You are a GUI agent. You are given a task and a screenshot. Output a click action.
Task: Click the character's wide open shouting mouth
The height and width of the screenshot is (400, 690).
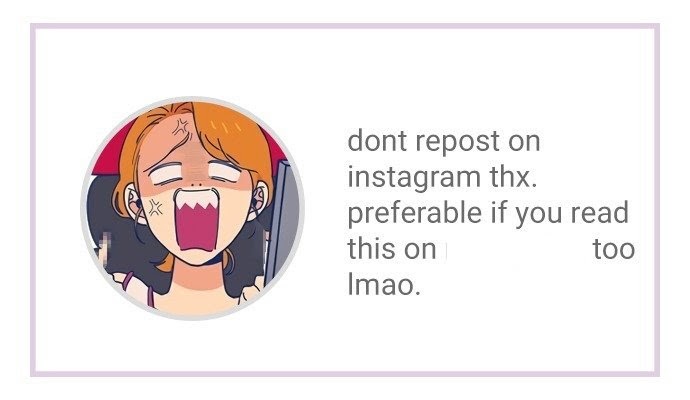click(x=197, y=220)
